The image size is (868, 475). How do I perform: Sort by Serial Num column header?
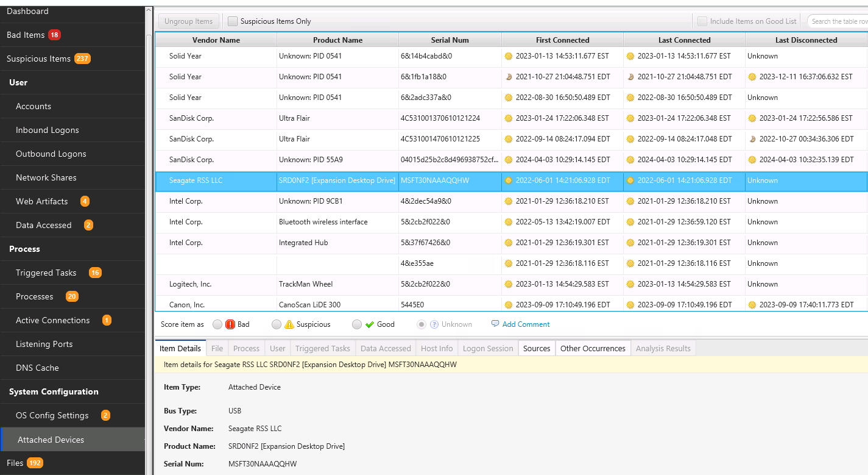tap(450, 40)
